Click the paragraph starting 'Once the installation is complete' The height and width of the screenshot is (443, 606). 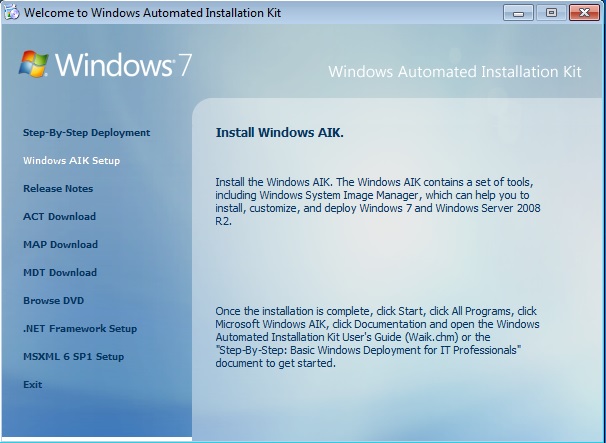tap(377, 337)
